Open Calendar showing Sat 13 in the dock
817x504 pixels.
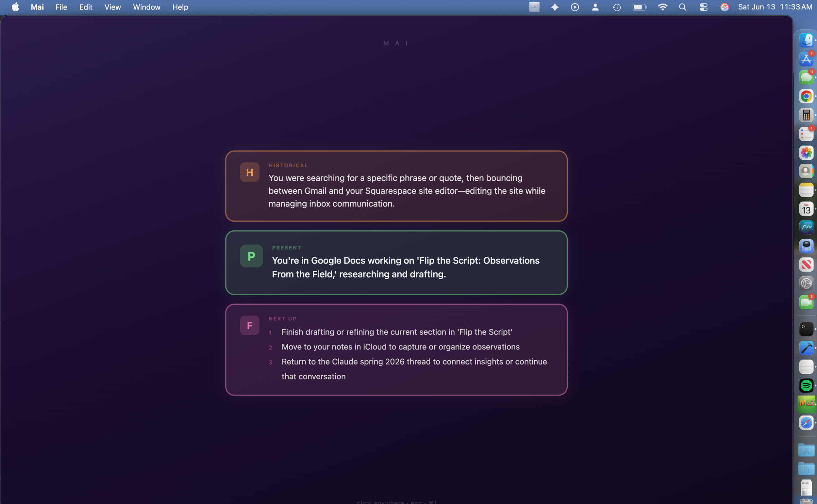806,209
